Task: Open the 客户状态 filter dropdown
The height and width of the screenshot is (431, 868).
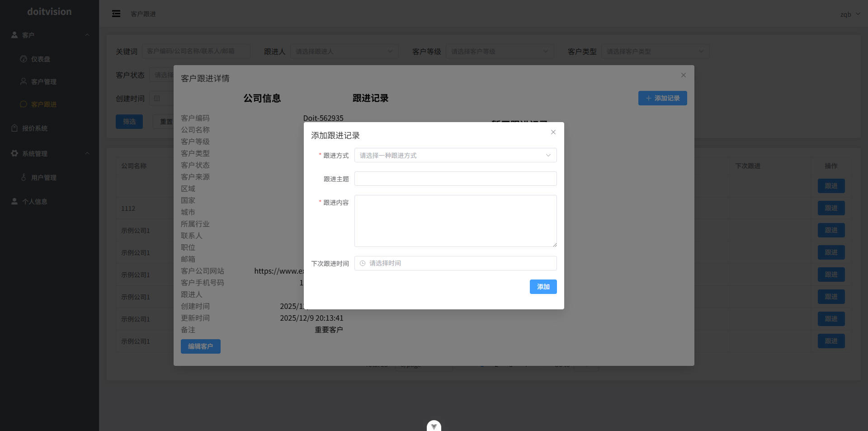Action: (x=161, y=75)
